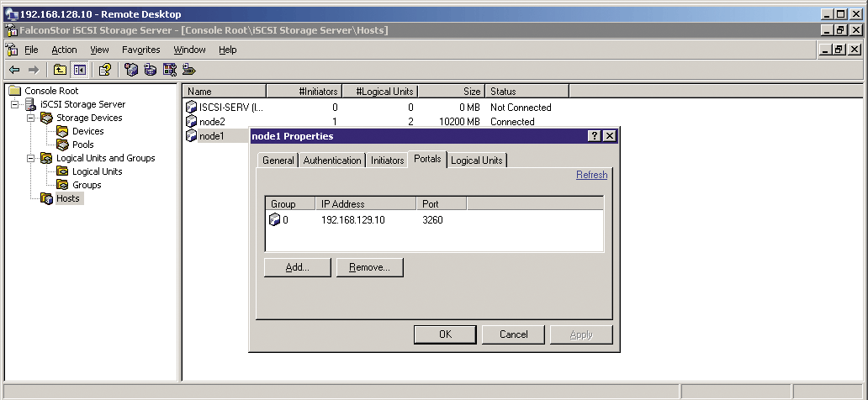
Task: Click the Refresh link
Action: click(592, 175)
